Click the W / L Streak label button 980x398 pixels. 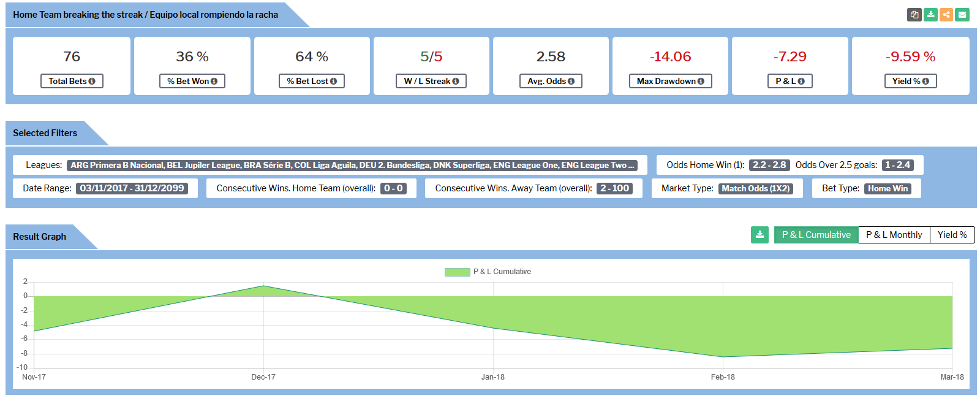pos(431,81)
